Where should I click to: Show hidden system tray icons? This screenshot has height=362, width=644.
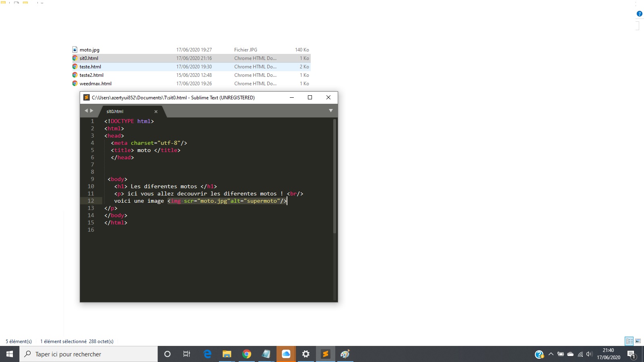(x=551, y=354)
